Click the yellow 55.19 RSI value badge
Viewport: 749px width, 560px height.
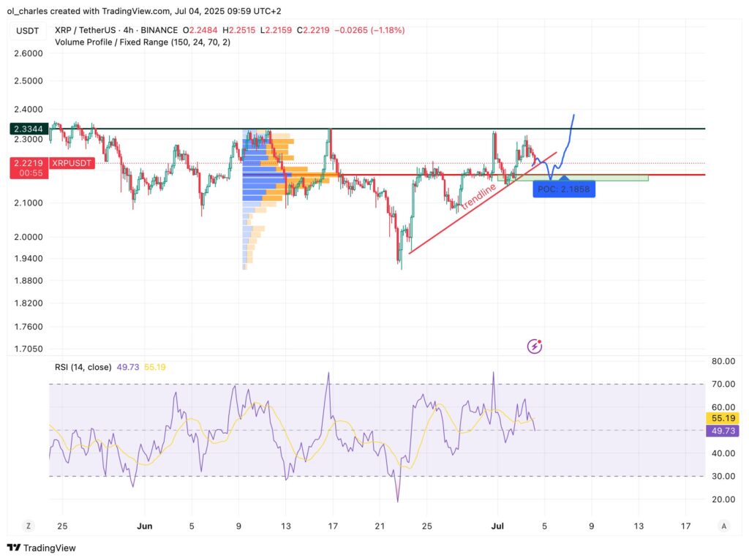pos(721,419)
